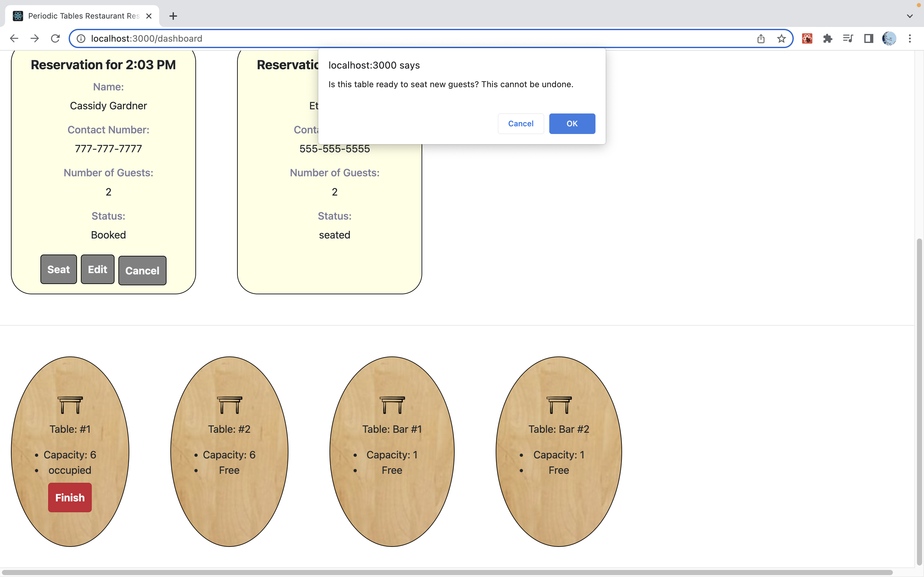The height and width of the screenshot is (577, 924).
Task: Open the browser side panel icon
Action: pyautogui.click(x=868, y=38)
